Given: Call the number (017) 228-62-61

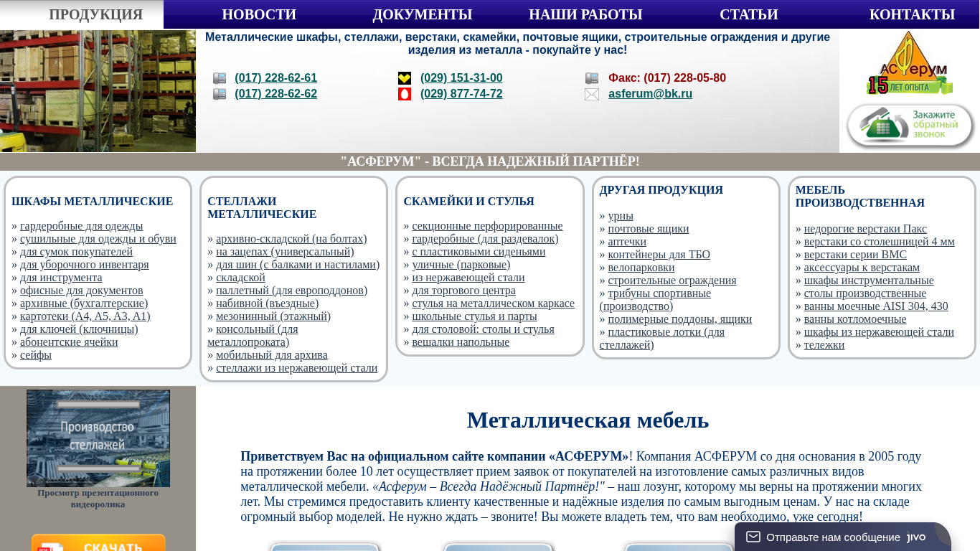Looking at the screenshot, I should point(275,78).
